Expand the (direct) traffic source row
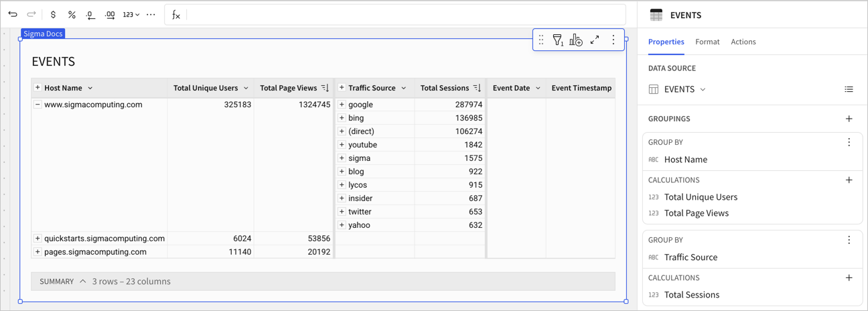This screenshot has height=311, width=868. [x=342, y=131]
